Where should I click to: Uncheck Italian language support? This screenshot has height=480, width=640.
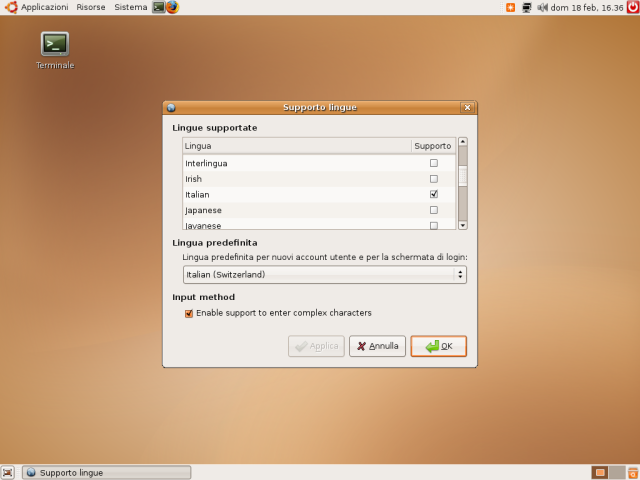pyautogui.click(x=433, y=194)
